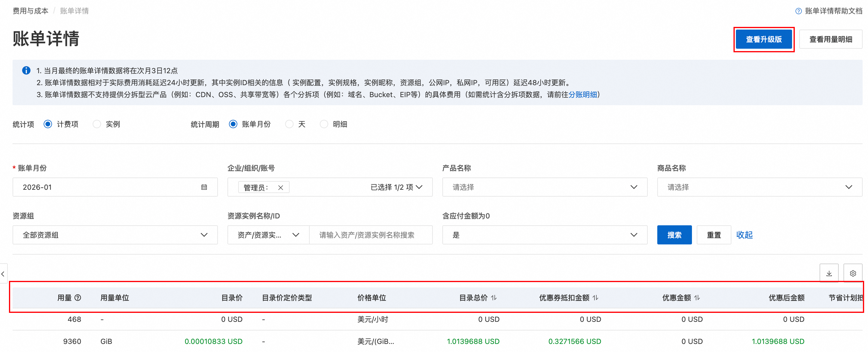Image resolution: width=868 pixels, height=352 pixels.
Task: Select the 实例 radio button
Action: click(97, 124)
